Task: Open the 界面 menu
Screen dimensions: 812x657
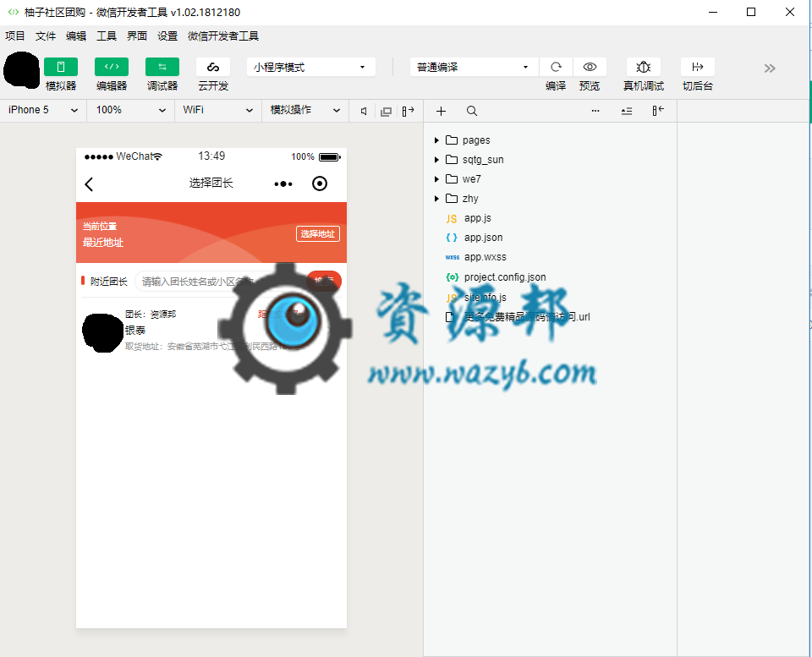Action: 137,36
